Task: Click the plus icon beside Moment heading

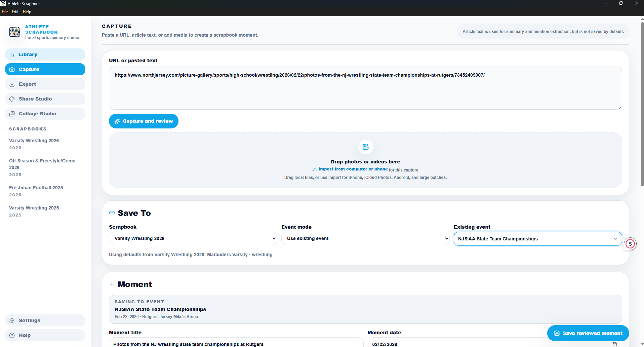Action: point(112,284)
